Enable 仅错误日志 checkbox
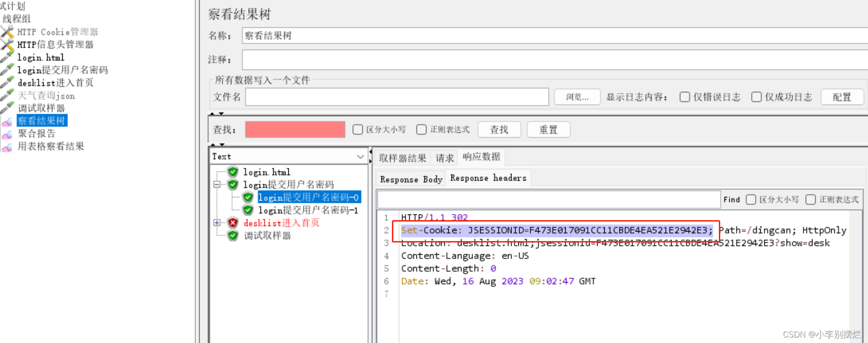The width and height of the screenshot is (868, 343). pos(684,97)
